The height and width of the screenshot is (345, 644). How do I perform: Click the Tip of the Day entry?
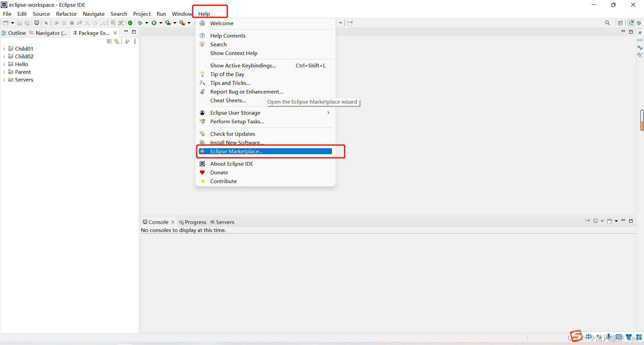click(265, 74)
